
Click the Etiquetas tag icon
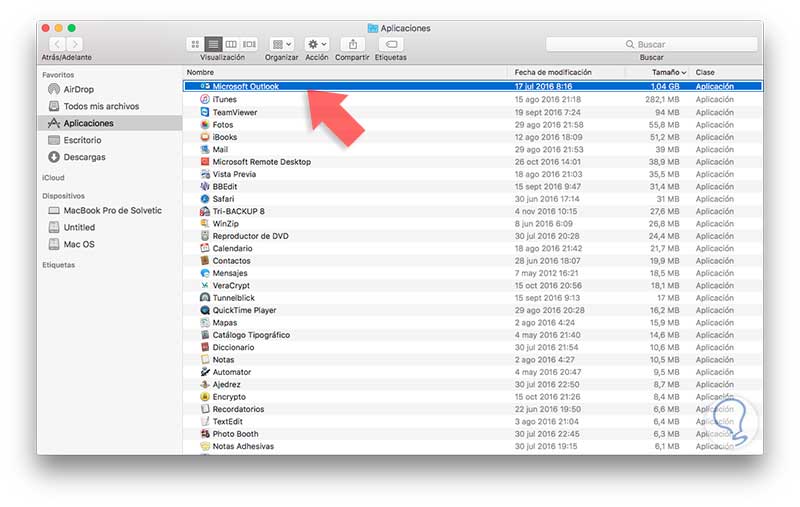coord(391,44)
